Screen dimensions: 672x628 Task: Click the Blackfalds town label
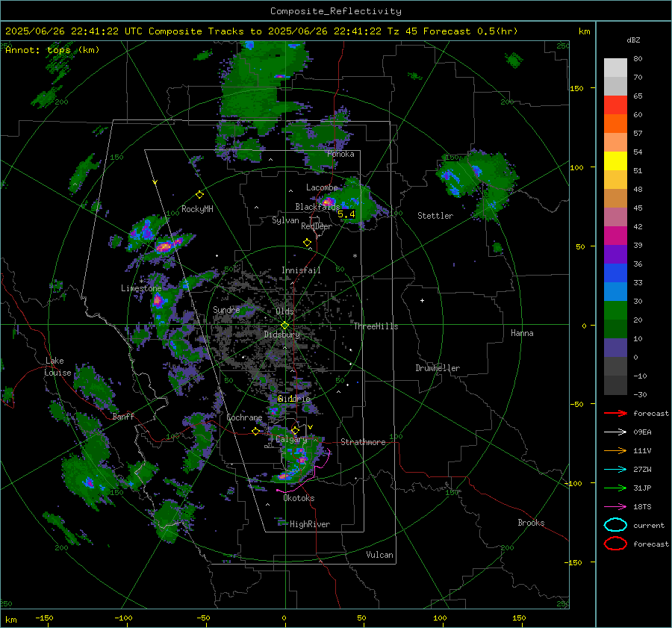click(317, 207)
